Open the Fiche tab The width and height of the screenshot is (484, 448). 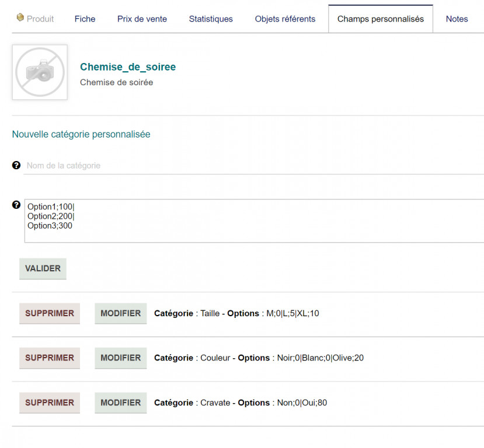click(85, 19)
